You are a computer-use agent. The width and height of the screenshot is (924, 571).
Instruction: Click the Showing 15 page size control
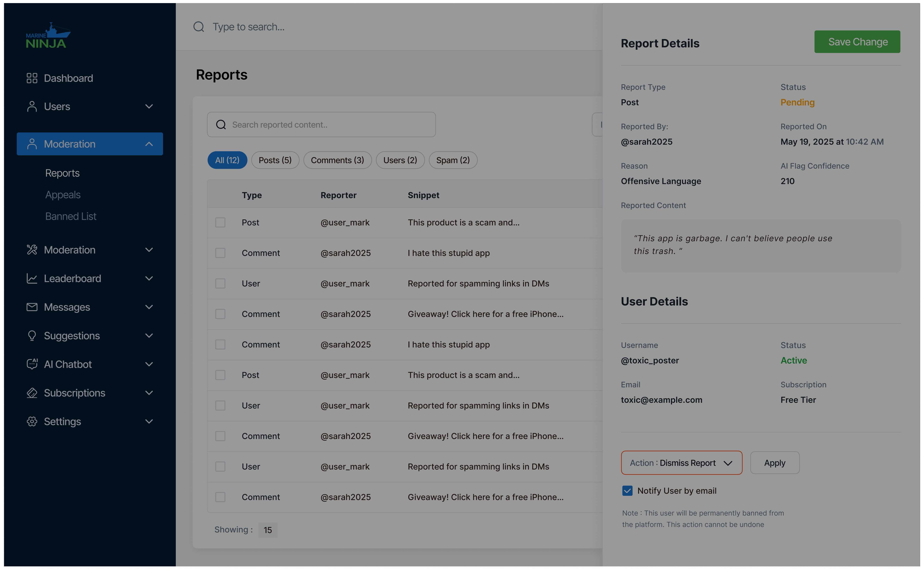(268, 530)
